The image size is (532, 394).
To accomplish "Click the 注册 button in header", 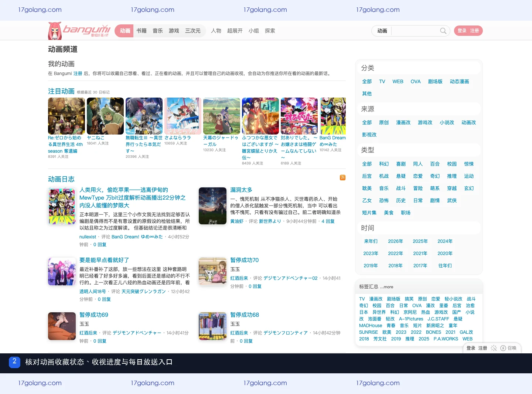I will click(475, 31).
